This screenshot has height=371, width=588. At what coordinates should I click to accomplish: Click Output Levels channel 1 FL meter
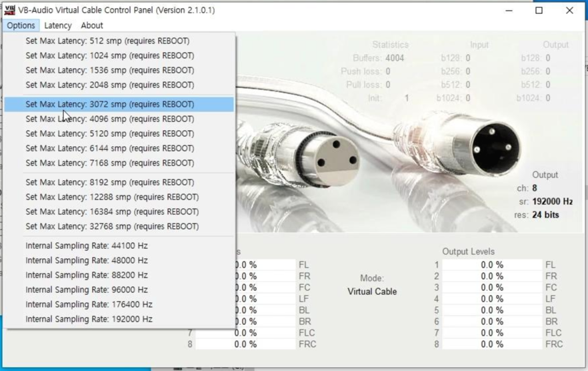(492, 265)
